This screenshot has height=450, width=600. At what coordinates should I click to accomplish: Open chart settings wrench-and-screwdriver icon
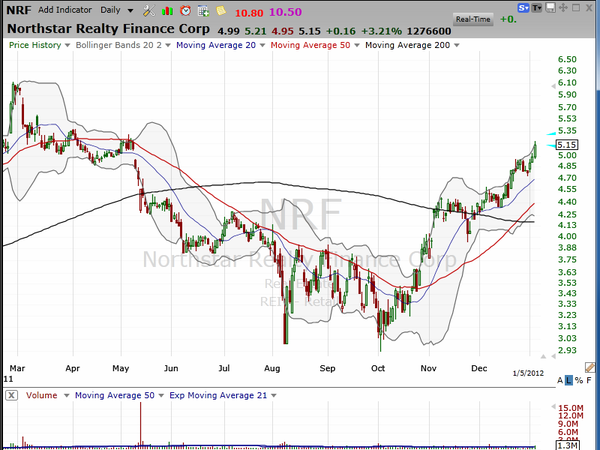[x=149, y=11]
